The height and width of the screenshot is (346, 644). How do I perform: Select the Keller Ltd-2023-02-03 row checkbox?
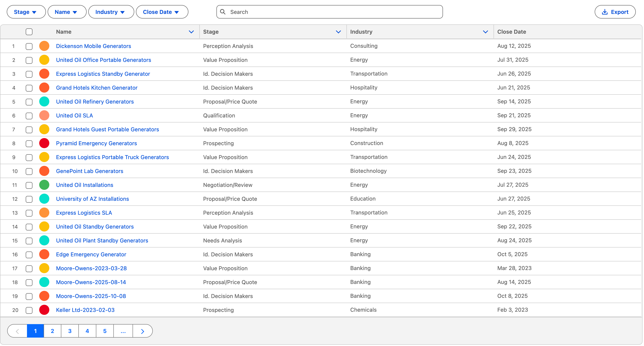(x=29, y=310)
